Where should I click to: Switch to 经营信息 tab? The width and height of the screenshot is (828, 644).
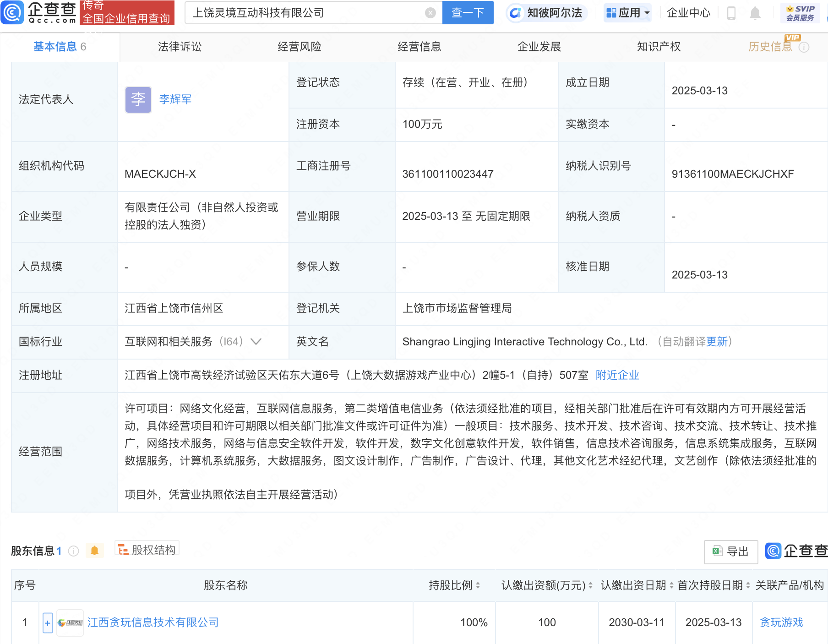(x=419, y=47)
